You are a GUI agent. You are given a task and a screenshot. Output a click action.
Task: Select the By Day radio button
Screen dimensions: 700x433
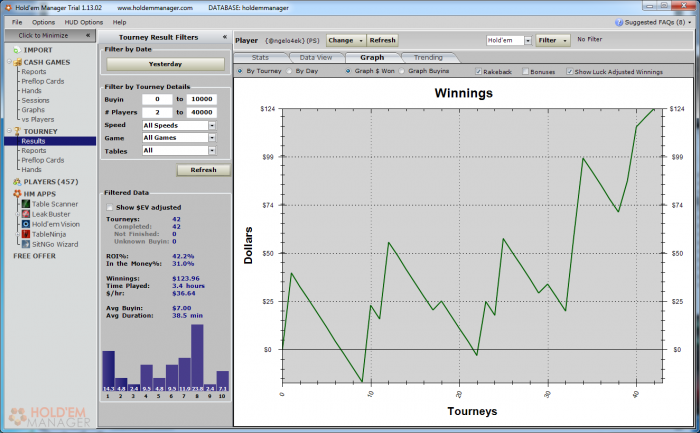[289, 71]
